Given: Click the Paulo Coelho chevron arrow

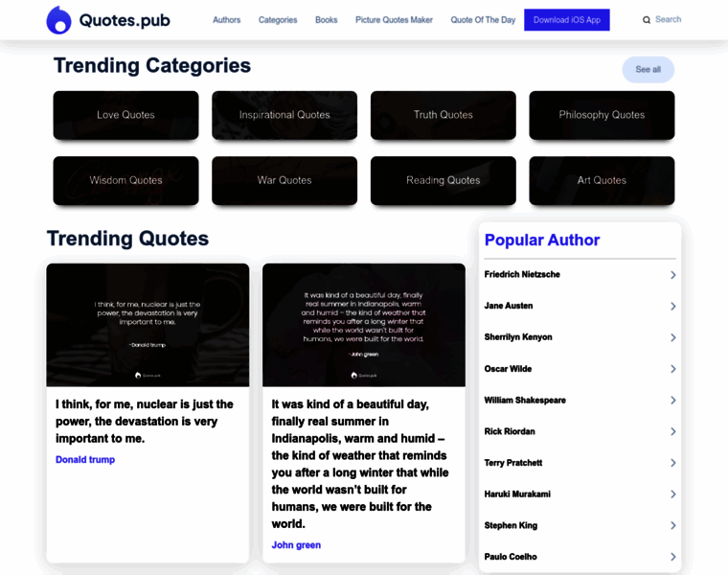Looking at the screenshot, I should [x=673, y=557].
